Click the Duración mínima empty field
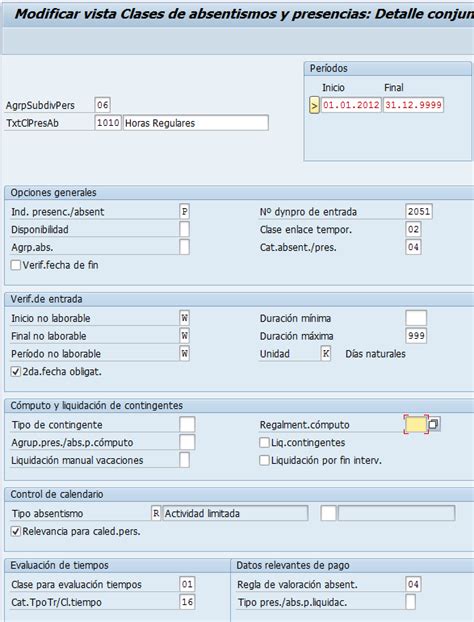The width and height of the screenshot is (474, 622). [x=416, y=318]
